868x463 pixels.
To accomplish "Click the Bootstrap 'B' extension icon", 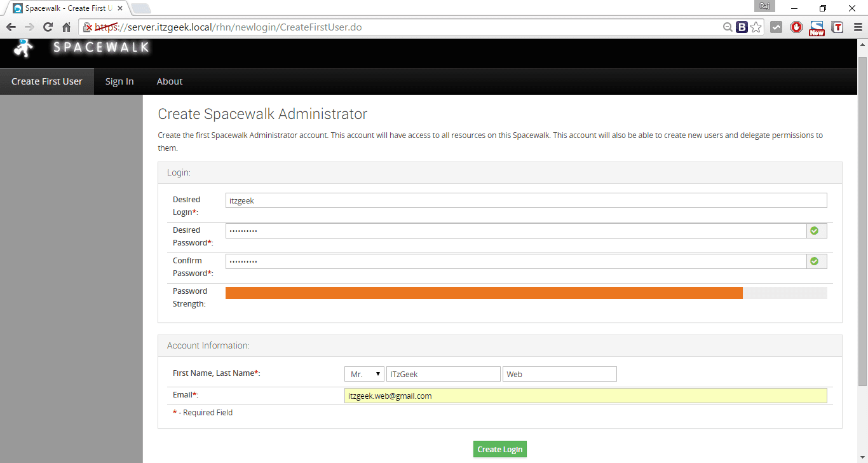I will click(x=742, y=27).
